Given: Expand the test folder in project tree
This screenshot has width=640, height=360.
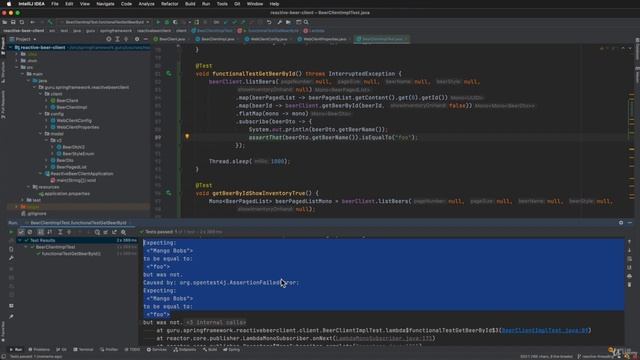Looking at the screenshot, I should [x=23, y=200].
